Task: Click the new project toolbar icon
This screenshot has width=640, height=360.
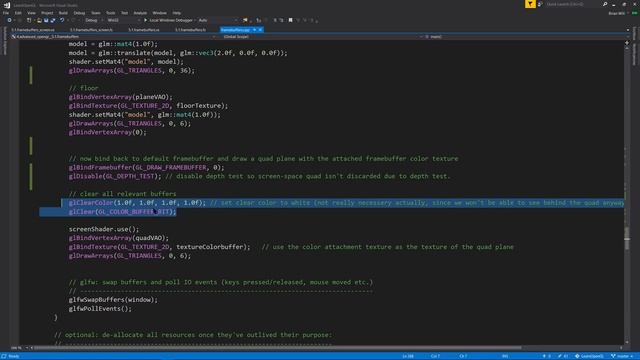Action: tap(29, 20)
